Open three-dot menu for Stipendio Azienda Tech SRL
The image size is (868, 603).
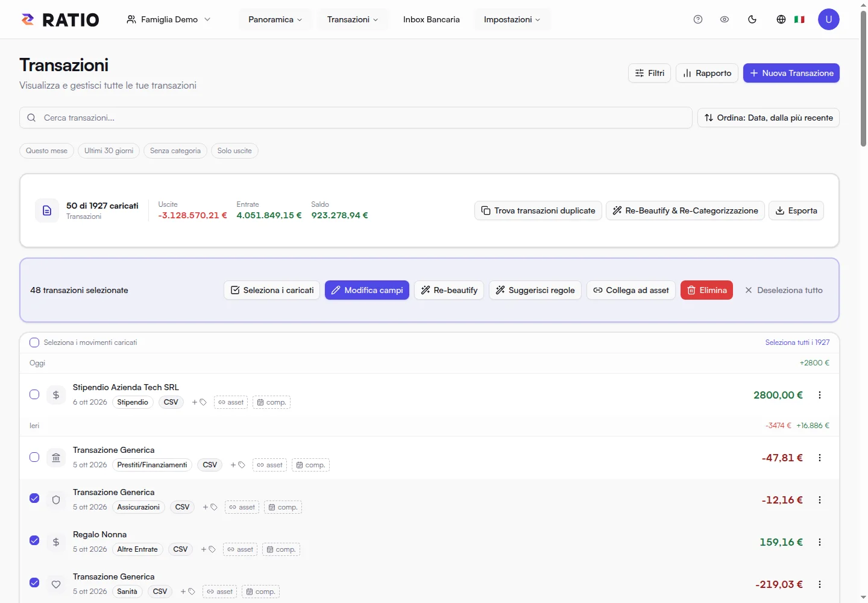coord(820,395)
